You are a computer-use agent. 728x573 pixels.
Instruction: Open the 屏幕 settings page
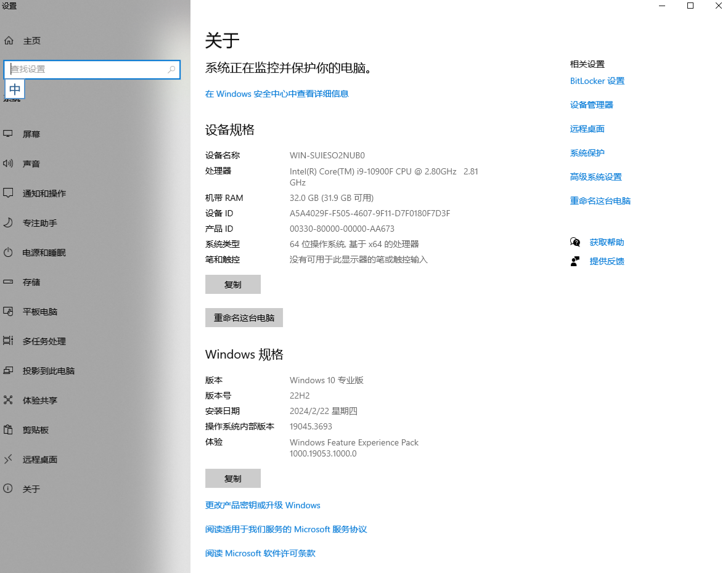coord(31,134)
